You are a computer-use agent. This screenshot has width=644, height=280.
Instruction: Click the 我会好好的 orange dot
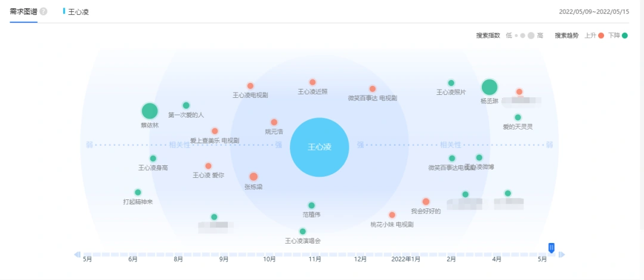426,202
